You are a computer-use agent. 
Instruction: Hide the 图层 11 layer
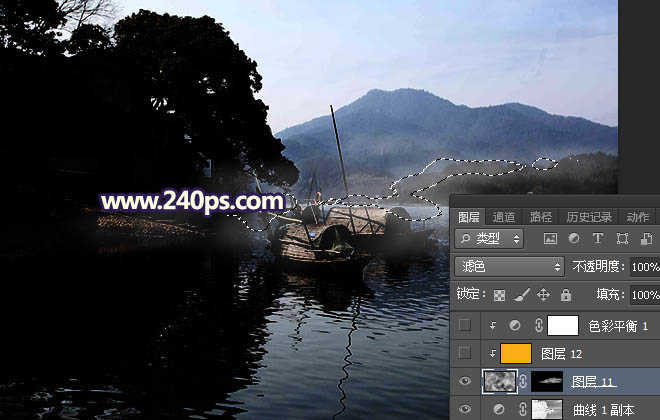[465, 381]
